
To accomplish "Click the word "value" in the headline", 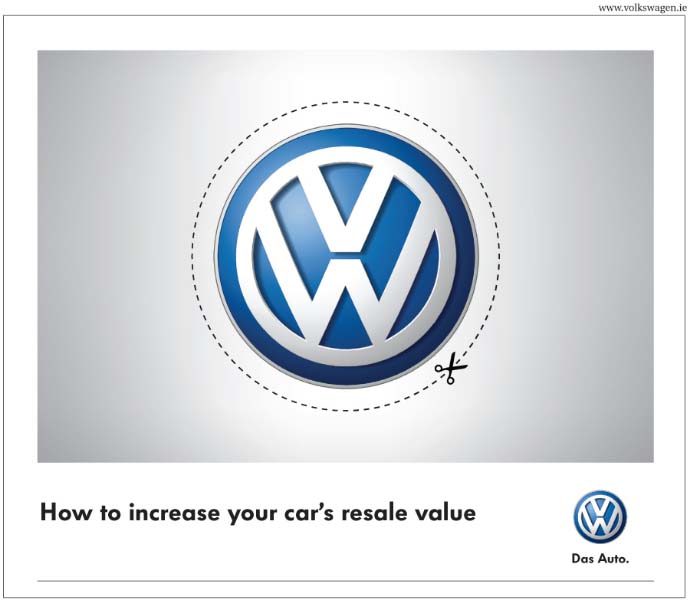I will click(x=450, y=514).
